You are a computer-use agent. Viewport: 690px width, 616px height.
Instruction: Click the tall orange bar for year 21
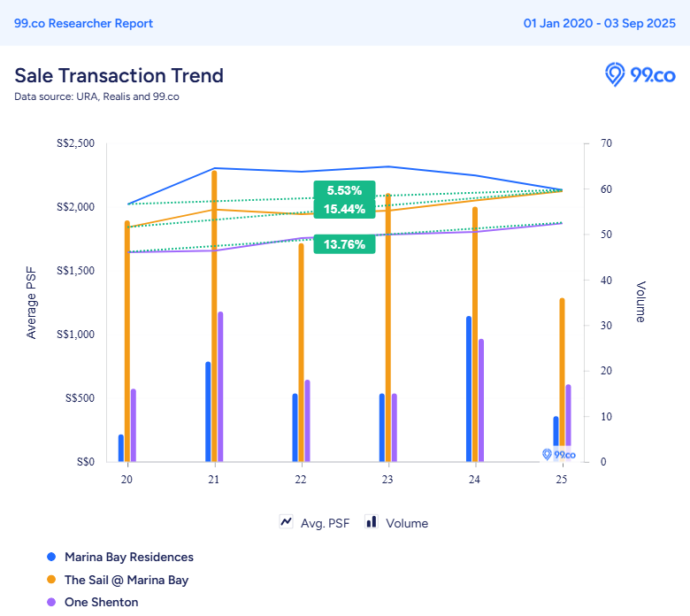coord(214,314)
